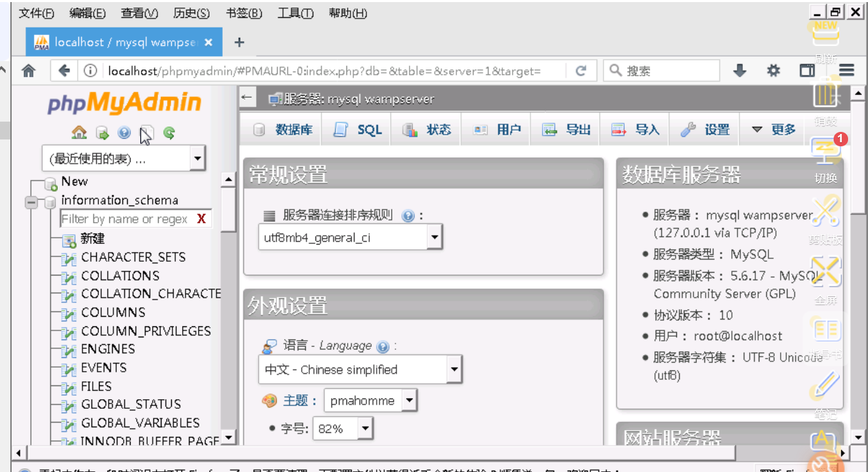Clear the table filter with red X
This screenshot has width=868, height=472.
point(201,219)
